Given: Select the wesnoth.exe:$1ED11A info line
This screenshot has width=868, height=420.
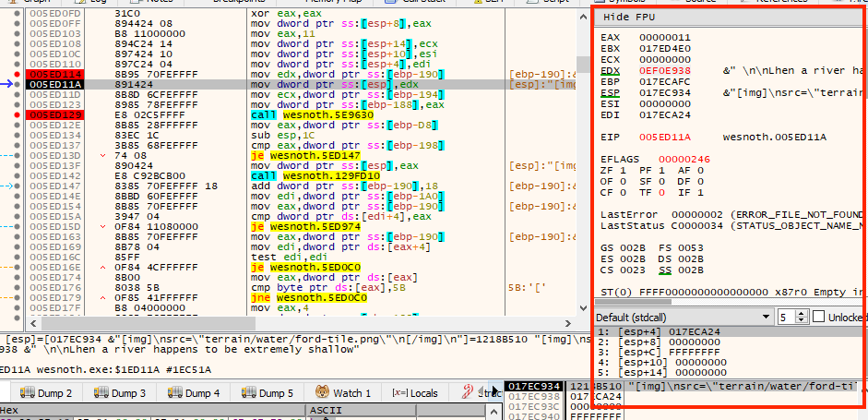Looking at the screenshot, I should [105, 369].
